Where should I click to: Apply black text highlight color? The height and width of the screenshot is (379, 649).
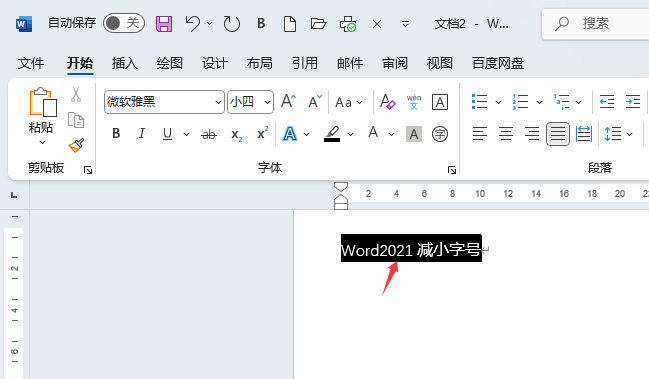pyautogui.click(x=332, y=134)
